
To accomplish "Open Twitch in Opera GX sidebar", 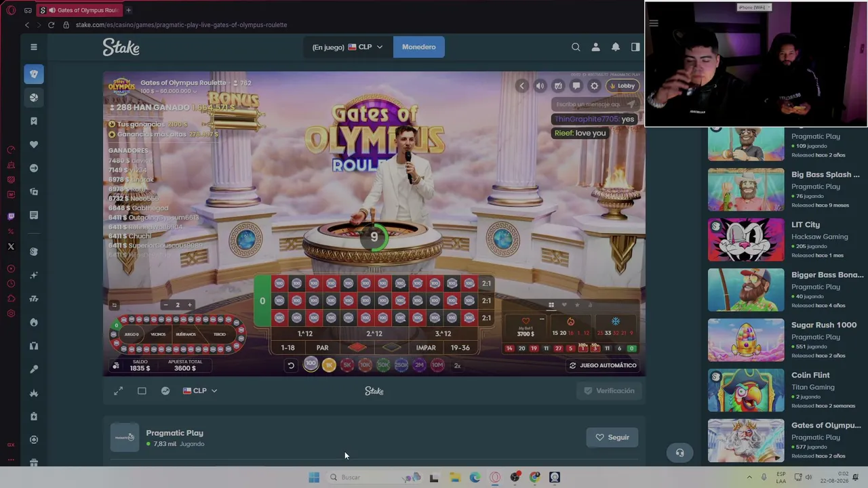I will [11, 216].
